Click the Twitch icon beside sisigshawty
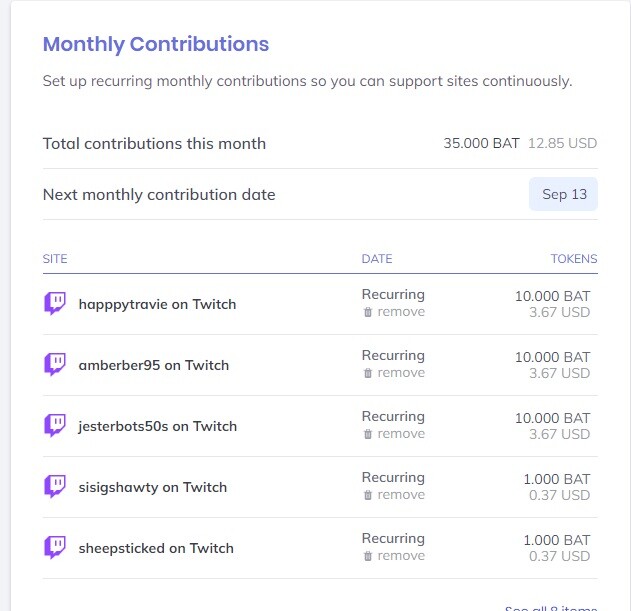The height and width of the screenshot is (611, 631). click(55, 487)
